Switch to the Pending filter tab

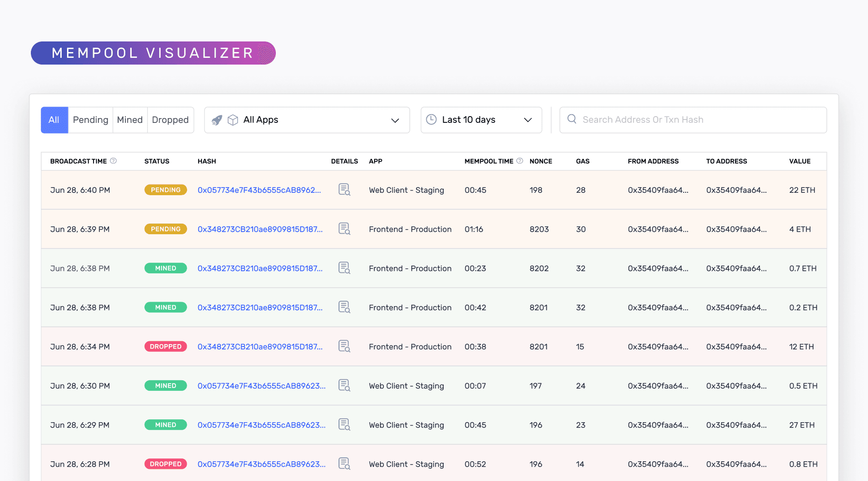pos(90,120)
